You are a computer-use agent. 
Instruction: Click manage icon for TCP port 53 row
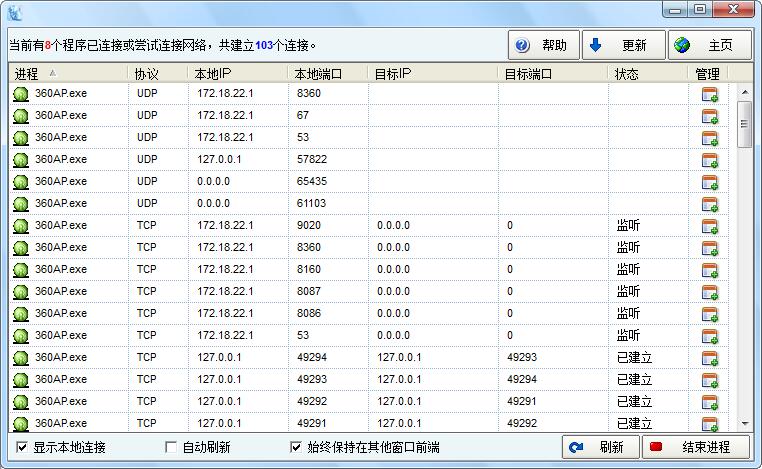(x=710, y=336)
